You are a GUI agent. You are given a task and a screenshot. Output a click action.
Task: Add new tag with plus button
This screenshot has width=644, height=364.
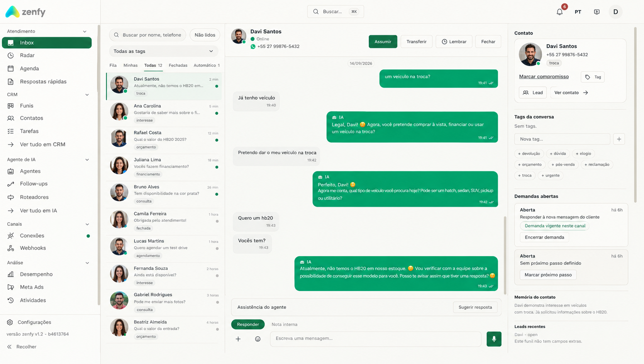[619, 139]
